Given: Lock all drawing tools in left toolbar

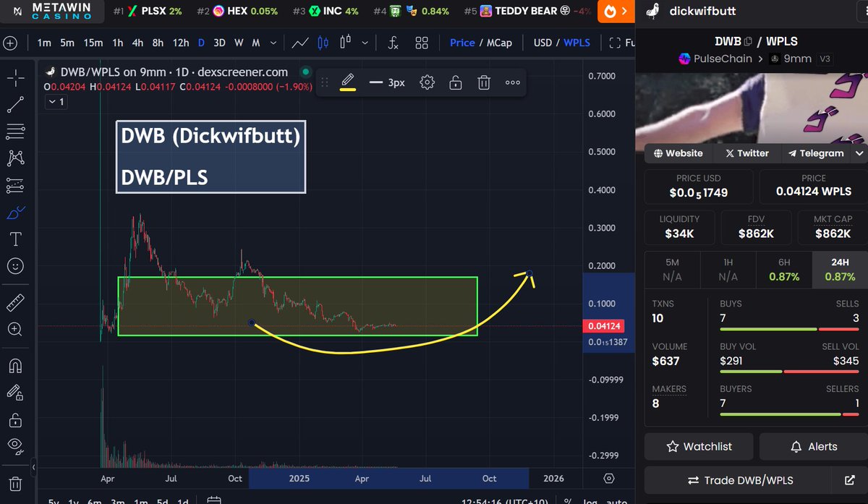Looking at the screenshot, I should 15,419.
